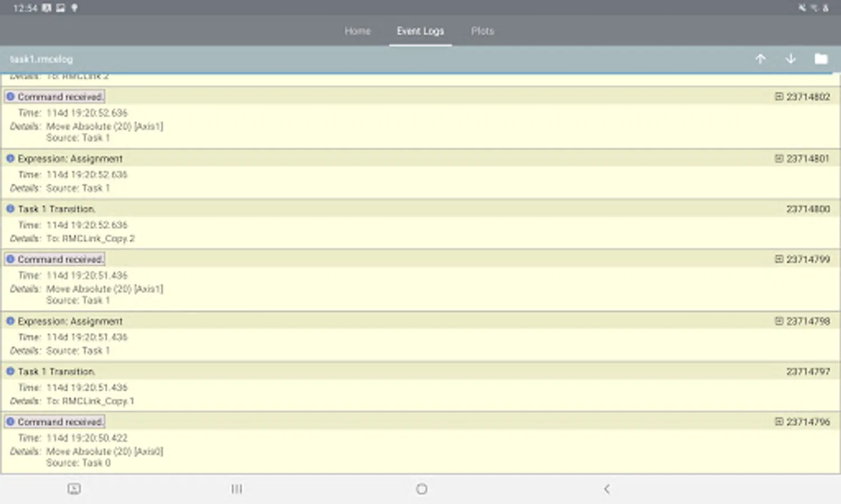The image size is (841, 504).
Task: Select Task 1 Transition header for entry 23714797
Action: click(57, 371)
